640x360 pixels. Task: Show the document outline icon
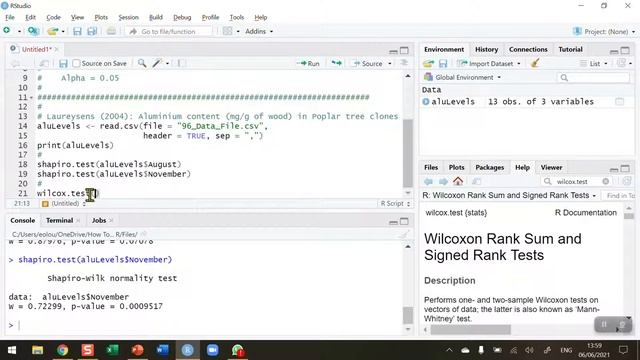[404, 63]
